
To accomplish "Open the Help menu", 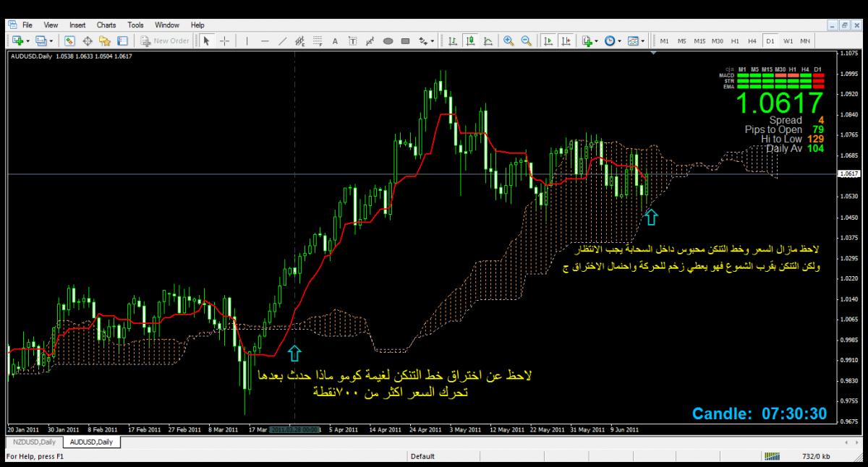I will (x=197, y=25).
